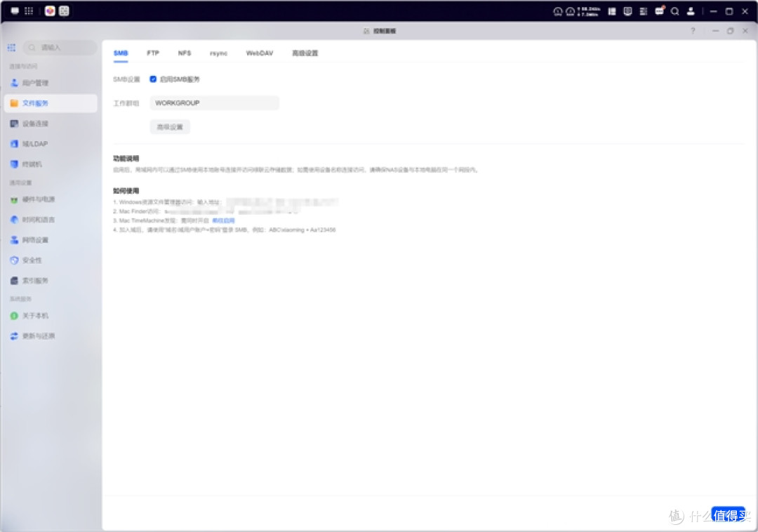Open 安全性 in the sidebar

tap(51, 260)
